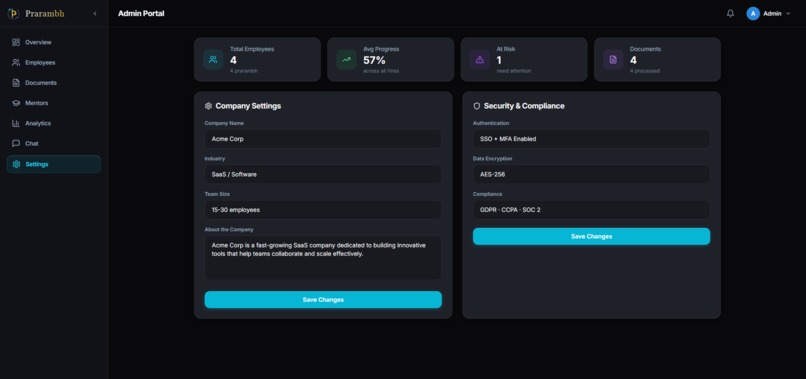
Task: Open the Chat section
Action: point(54,143)
